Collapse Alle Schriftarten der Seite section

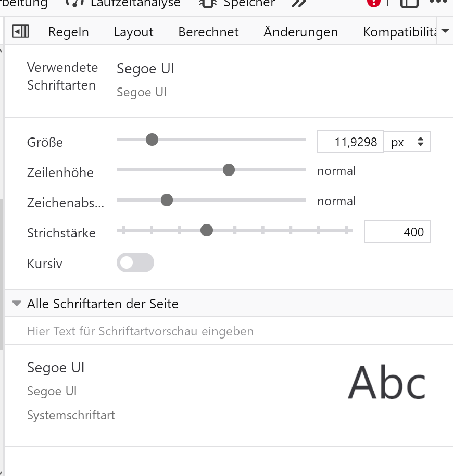pyautogui.click(x=17, y=303)
